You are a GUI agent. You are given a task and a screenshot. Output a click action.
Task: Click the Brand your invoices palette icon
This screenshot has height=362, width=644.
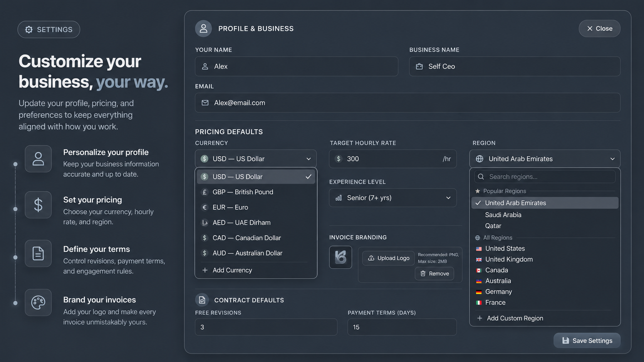click(x=38, y=302)
